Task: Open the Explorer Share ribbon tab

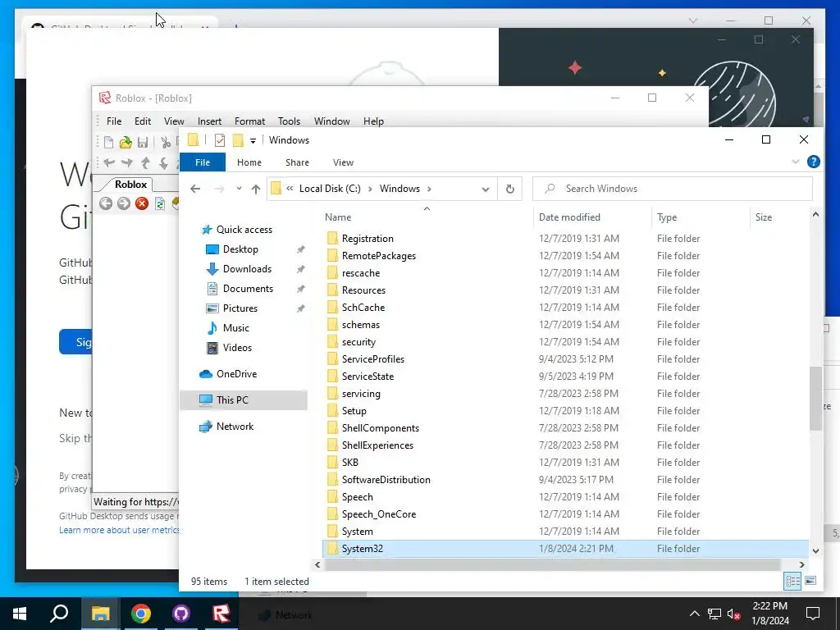Action: pos(297,162)
